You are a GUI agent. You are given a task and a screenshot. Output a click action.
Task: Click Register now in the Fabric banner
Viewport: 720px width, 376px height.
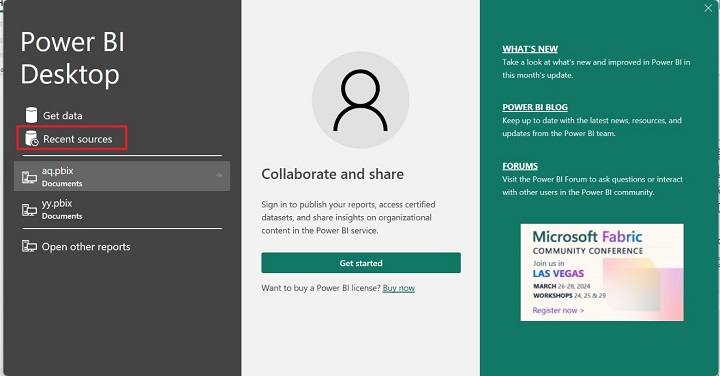pos(558,310)
